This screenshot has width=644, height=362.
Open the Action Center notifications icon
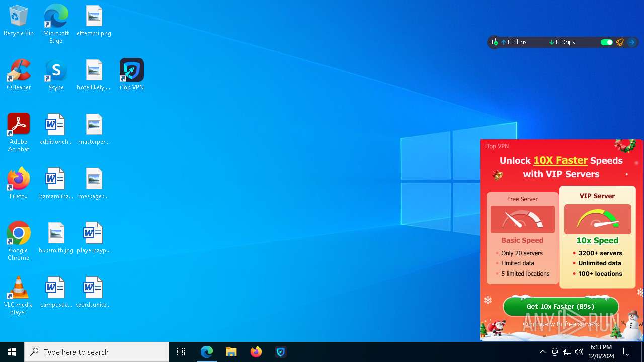[627, 352]
